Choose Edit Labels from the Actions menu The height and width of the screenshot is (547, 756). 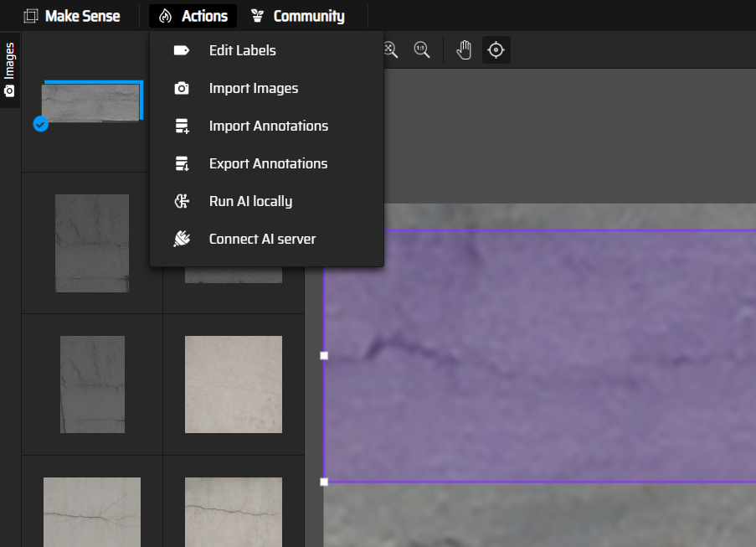[266, 50]
